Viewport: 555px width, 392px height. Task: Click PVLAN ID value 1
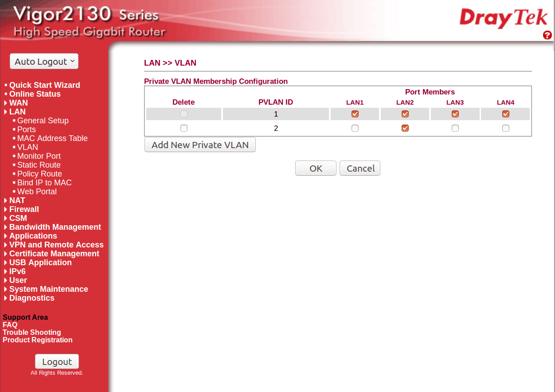(x=276, y=114)
